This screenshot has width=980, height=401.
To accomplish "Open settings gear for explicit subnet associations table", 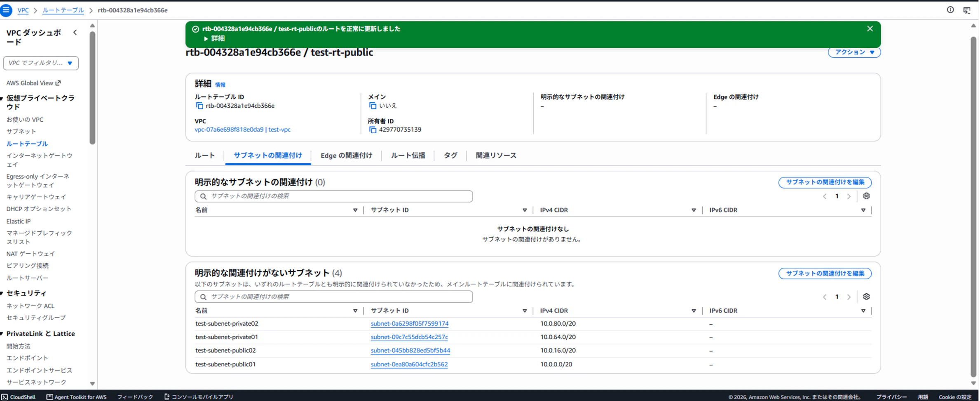I will (866, 196).
